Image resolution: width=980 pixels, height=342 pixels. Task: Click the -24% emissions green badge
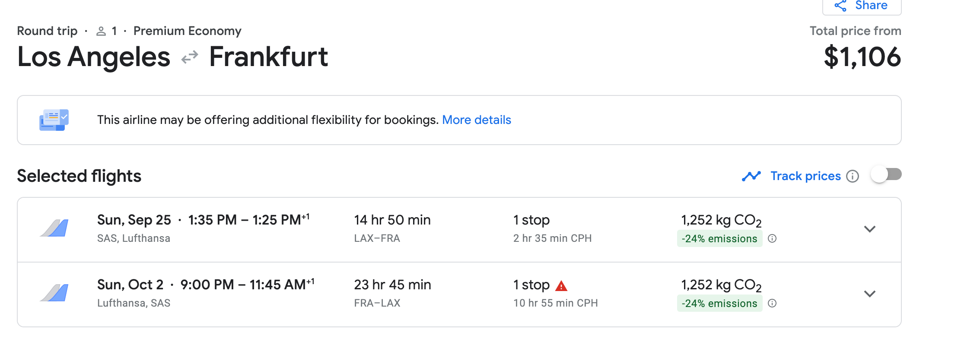point(719,238)
